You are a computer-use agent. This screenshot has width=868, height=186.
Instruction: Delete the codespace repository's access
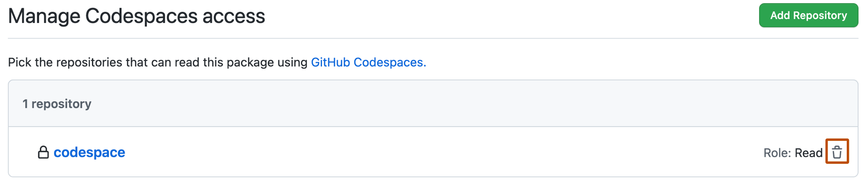coord(837,152)
